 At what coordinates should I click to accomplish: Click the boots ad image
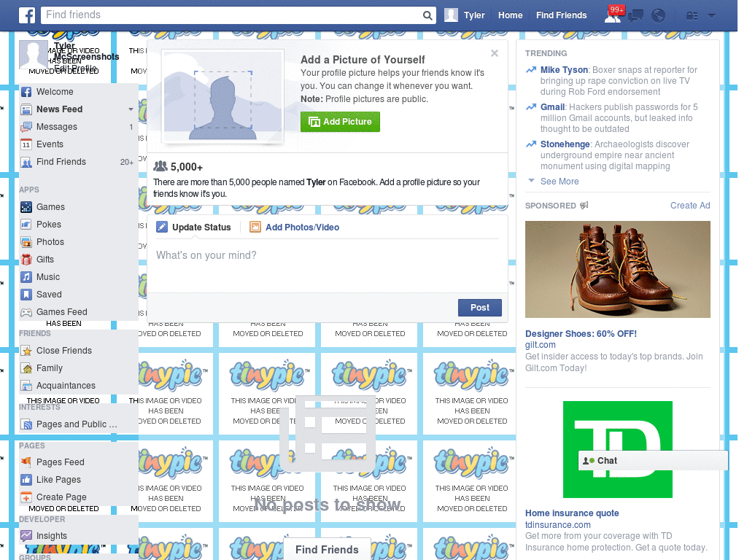617,270
